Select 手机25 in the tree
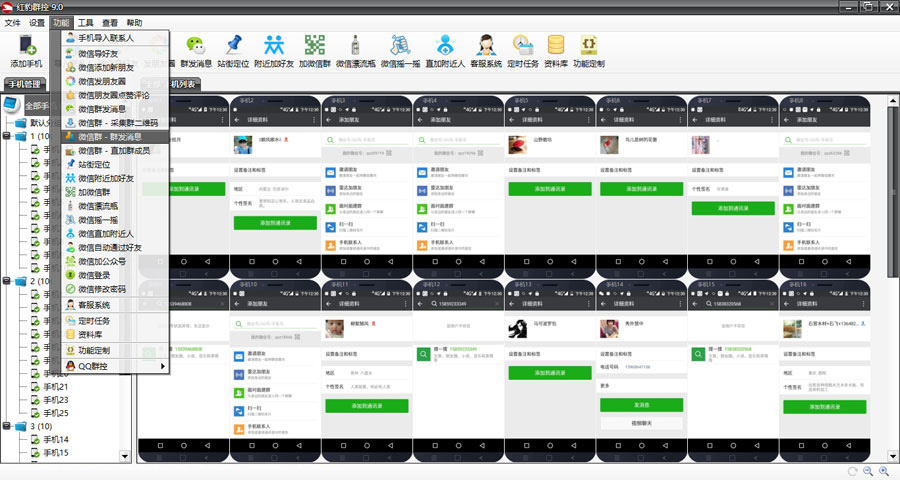The height and width of the screenshot is (480, 900). pos(56,413)
